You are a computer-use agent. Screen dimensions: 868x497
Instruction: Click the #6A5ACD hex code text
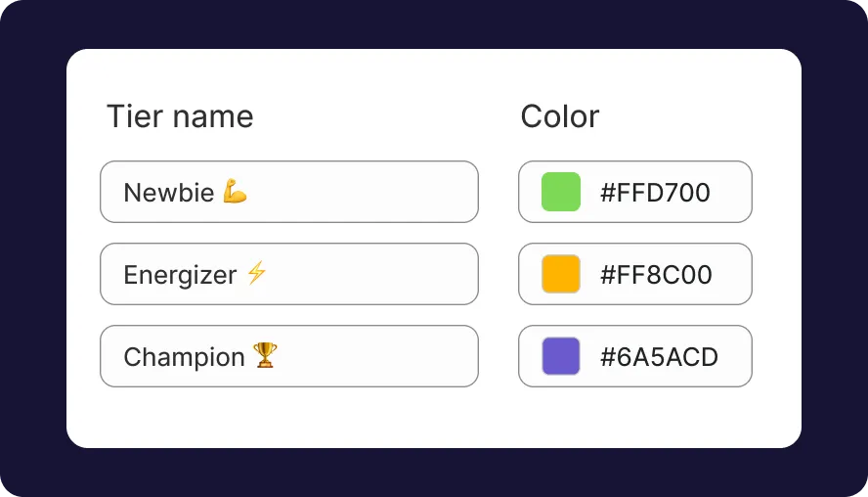click(x=659, y=357)
